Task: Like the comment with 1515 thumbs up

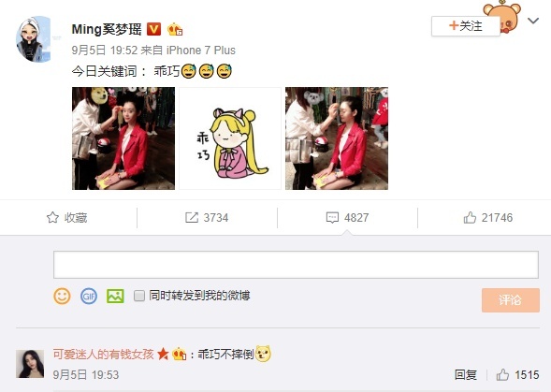Action: pos(502,375)
